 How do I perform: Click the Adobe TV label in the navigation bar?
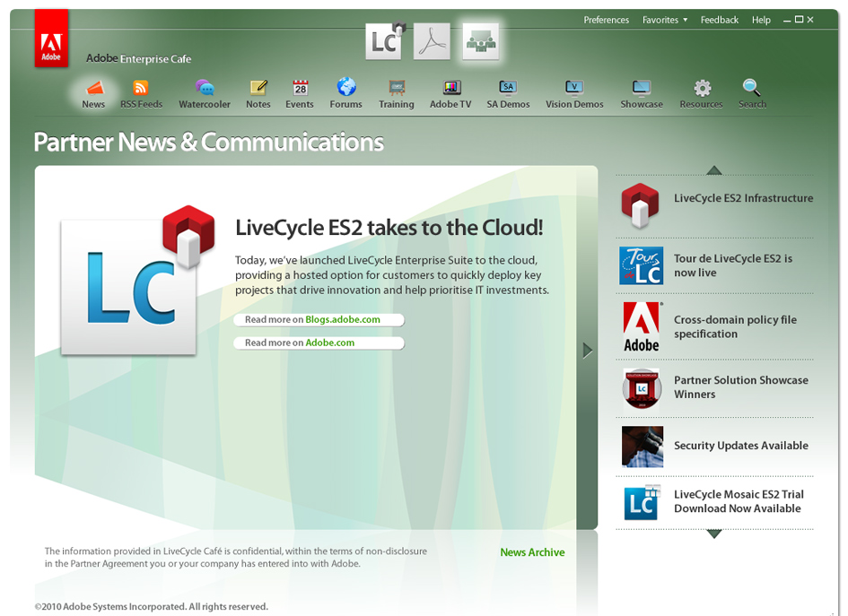(450, 104)
